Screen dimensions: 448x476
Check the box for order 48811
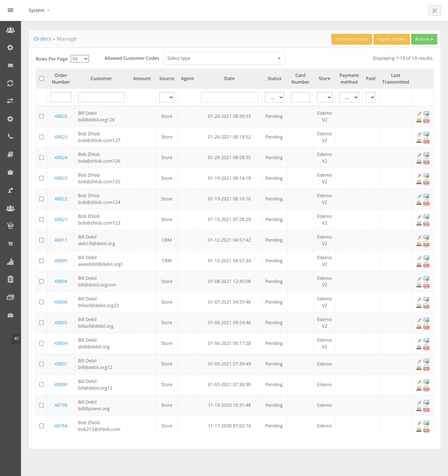coord(41,240)
